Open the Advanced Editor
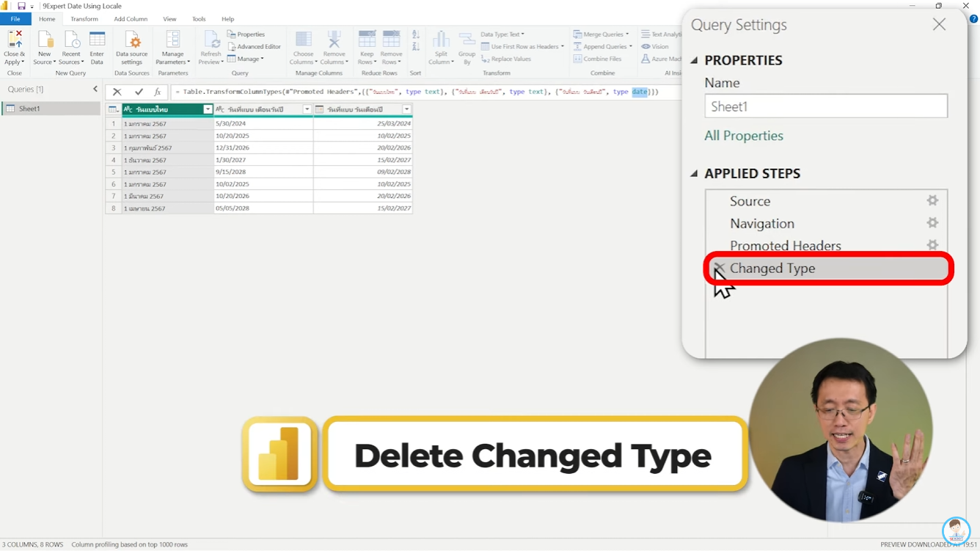 (255, 45)
